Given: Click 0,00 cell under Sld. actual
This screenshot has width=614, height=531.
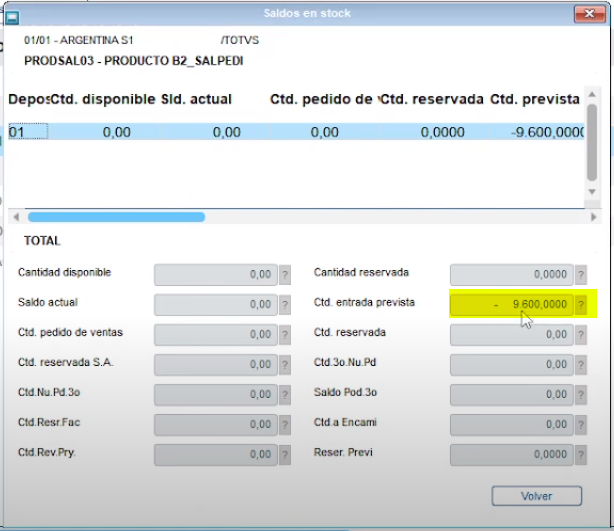Looking at the screenshot, I should 215,132.
